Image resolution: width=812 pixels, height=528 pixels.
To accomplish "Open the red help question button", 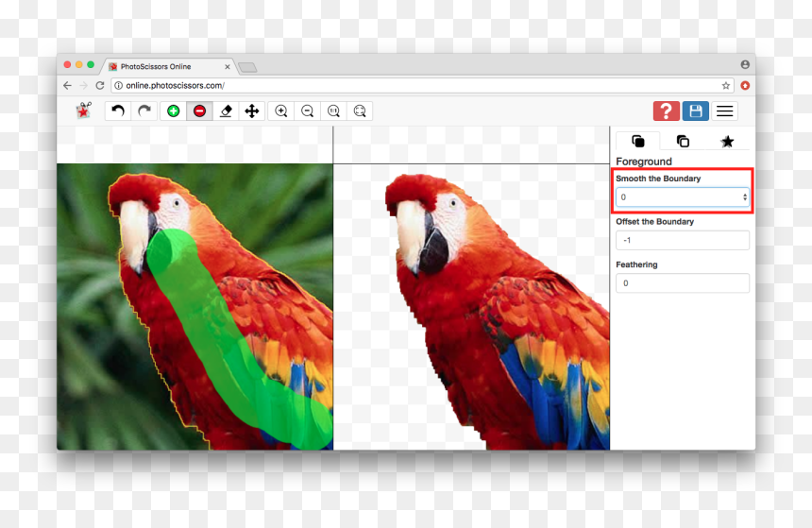I will coord(666,111).
